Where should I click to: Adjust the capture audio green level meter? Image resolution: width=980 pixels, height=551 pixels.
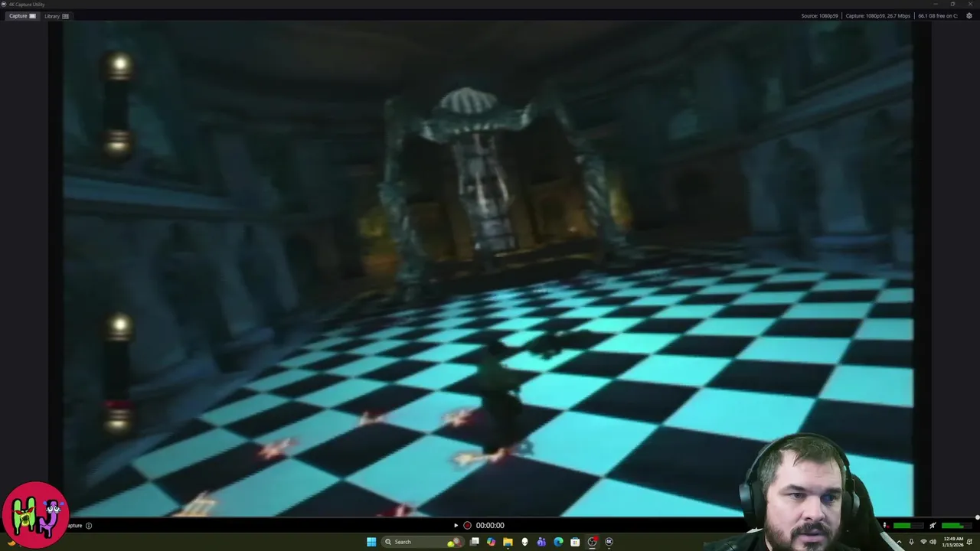click(x=957, y=525)
